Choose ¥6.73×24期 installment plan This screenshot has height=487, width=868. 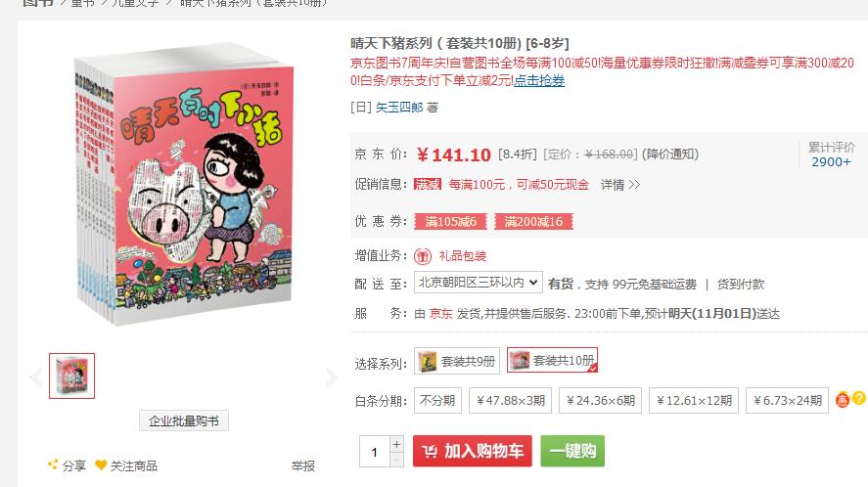click(x=787, y=400)
